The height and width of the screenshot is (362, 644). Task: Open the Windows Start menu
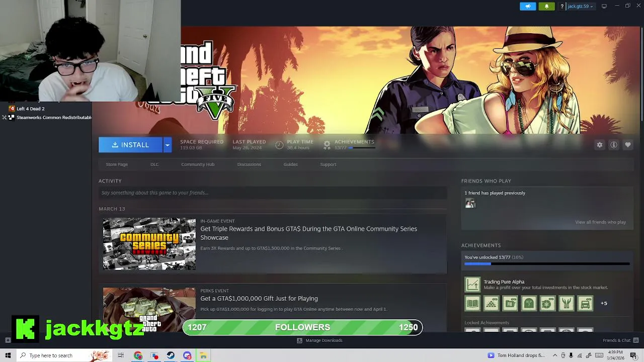[8, 355]
